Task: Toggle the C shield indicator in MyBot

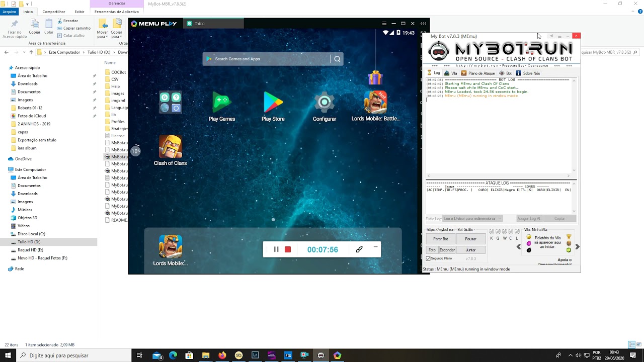Action: [x=511, y=232]
